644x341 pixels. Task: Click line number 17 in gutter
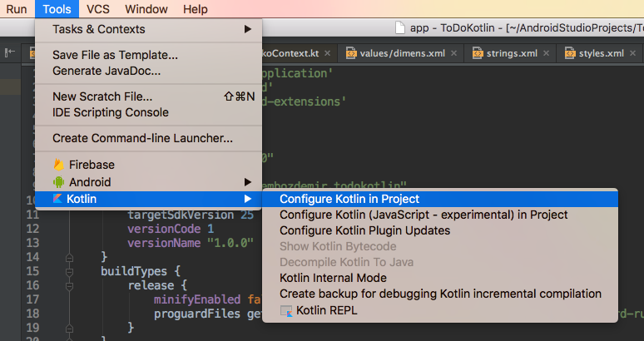coord(32,299)
